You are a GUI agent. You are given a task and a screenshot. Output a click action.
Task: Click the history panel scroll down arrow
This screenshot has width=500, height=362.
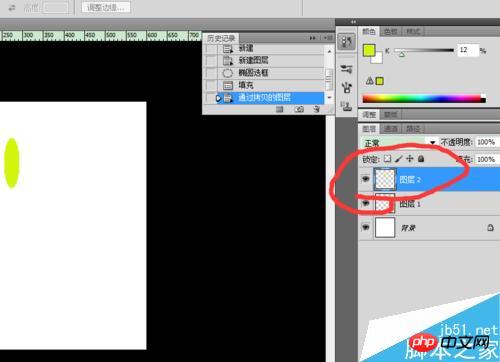coord(329,98)
